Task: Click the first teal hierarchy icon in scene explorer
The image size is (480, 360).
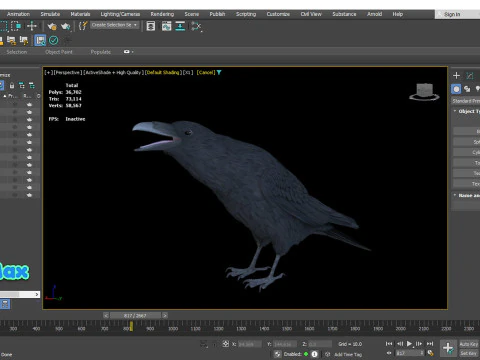Action: point(22,86)
